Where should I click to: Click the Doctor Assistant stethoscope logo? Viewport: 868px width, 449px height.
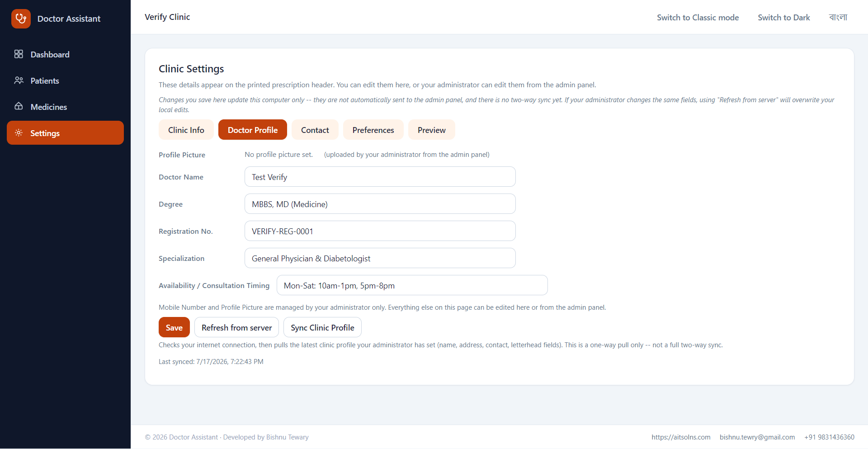(21, 19)
